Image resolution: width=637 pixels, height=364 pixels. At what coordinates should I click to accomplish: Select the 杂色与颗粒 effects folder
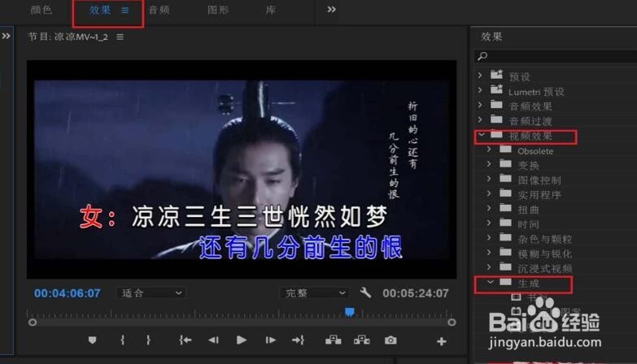pos(544,240)
